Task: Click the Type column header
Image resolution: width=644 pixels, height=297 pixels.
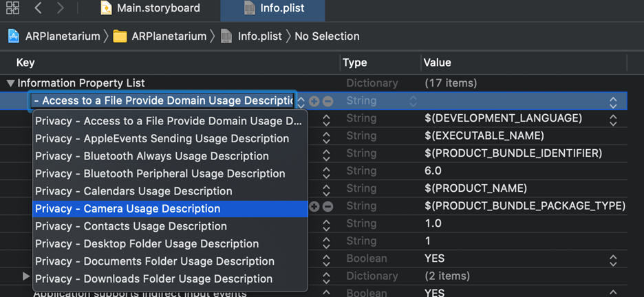Action: point(355,63)
